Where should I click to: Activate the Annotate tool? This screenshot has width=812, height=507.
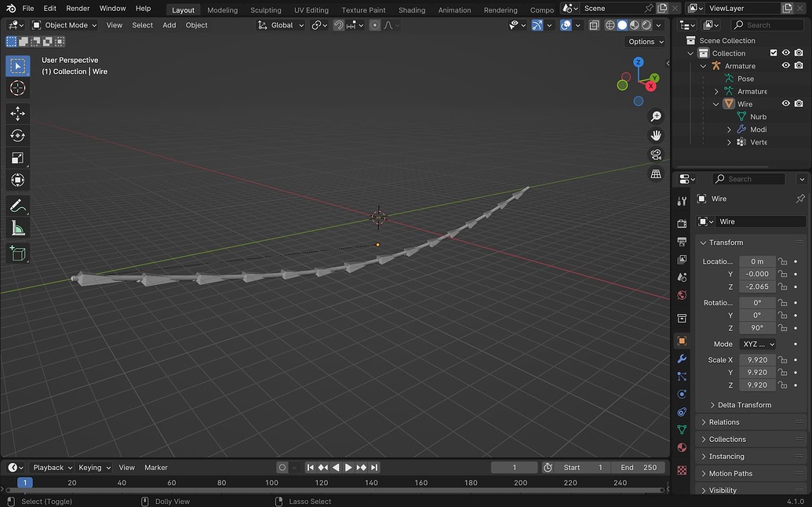(x=17, y=206)
